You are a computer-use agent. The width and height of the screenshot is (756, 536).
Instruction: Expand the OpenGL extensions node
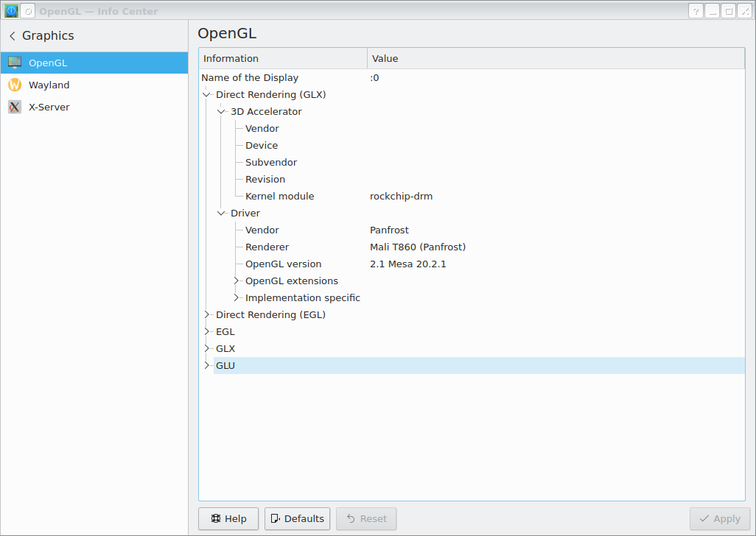[237, 281]
